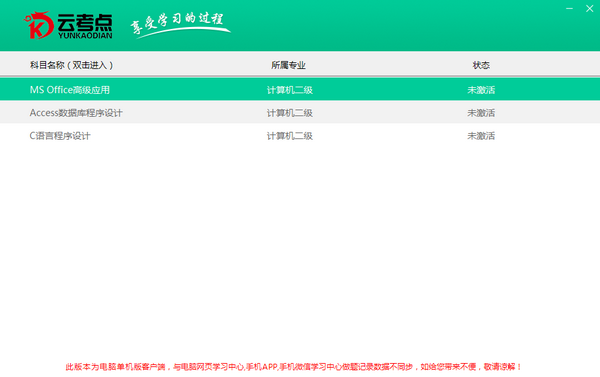Click 未激活 status of MS Office row
The width and height of the screenshot is (600, 377).
[481, 90]
